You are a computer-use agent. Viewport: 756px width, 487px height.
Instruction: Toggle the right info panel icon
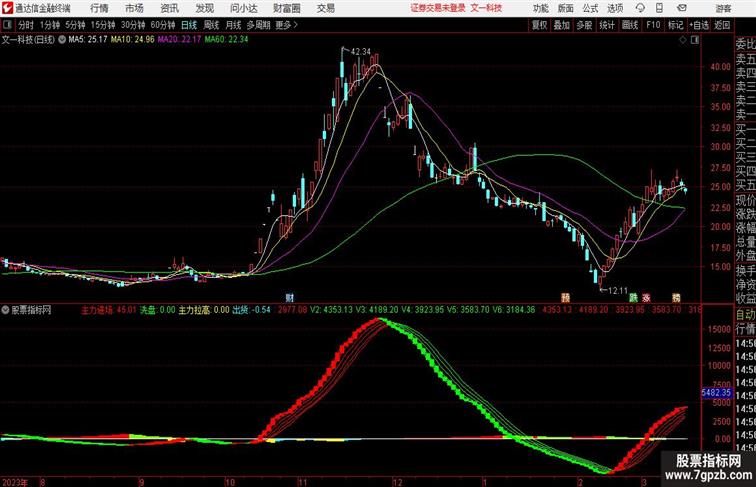click(x=695, y=40)
